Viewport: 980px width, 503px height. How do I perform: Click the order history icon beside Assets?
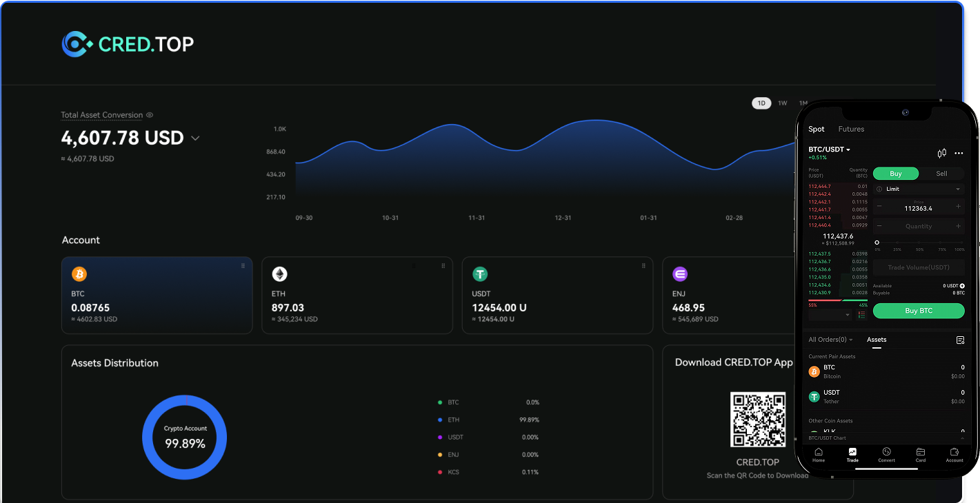tap(960, 340)
